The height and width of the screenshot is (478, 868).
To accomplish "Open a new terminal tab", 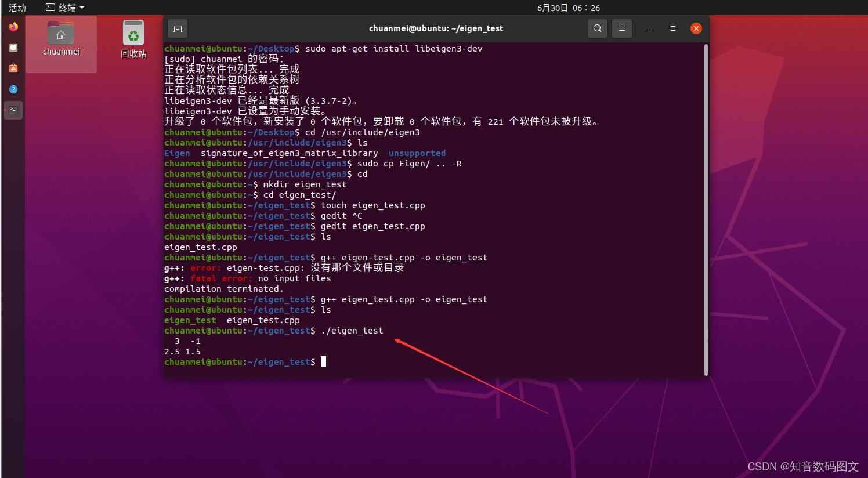I will (177, 28).
